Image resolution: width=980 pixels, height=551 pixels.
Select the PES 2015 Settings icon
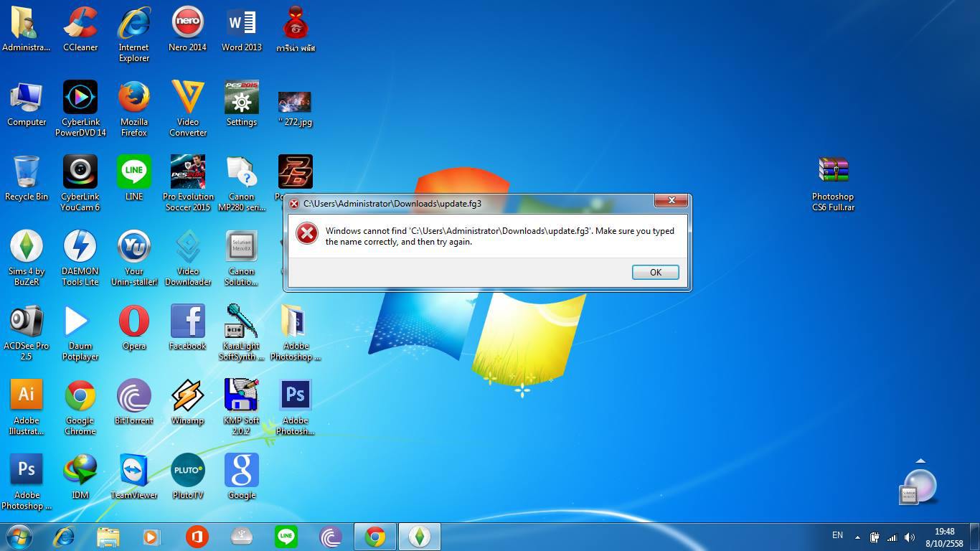[242, 104]
